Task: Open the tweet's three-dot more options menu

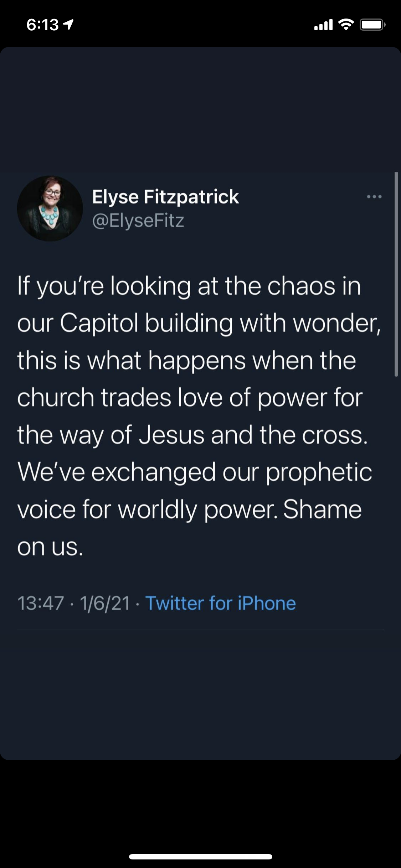Action: point(374,196)
